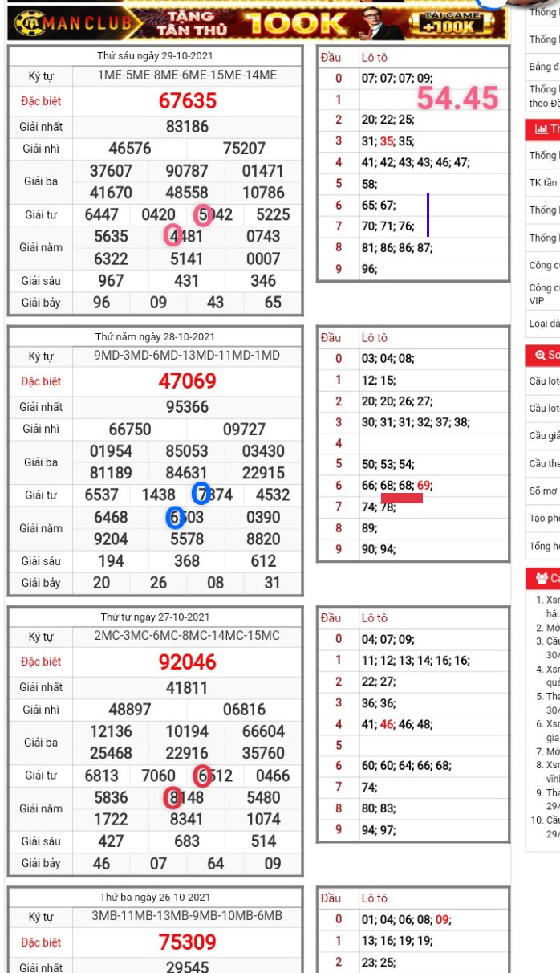Open the TẶNG TÂN THỦ 100K banner ad
560x973 pixels.
258,24
